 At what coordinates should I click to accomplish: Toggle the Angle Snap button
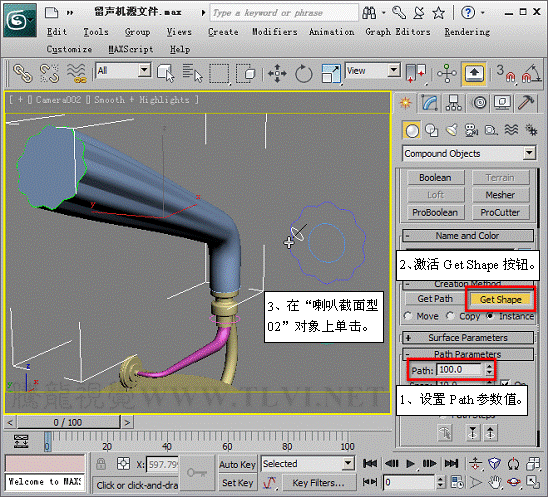[532, 73]
